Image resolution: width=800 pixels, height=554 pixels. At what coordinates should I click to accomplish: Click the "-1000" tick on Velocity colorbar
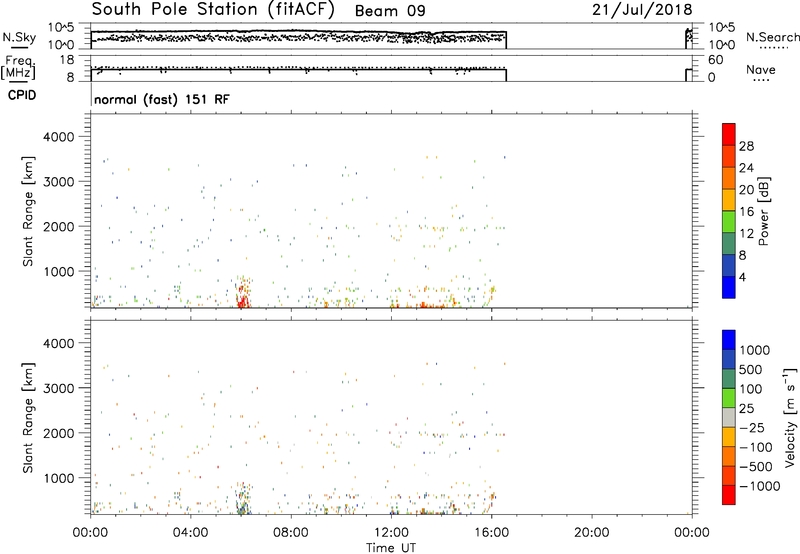pyautogui.click(x=759, y=486)
